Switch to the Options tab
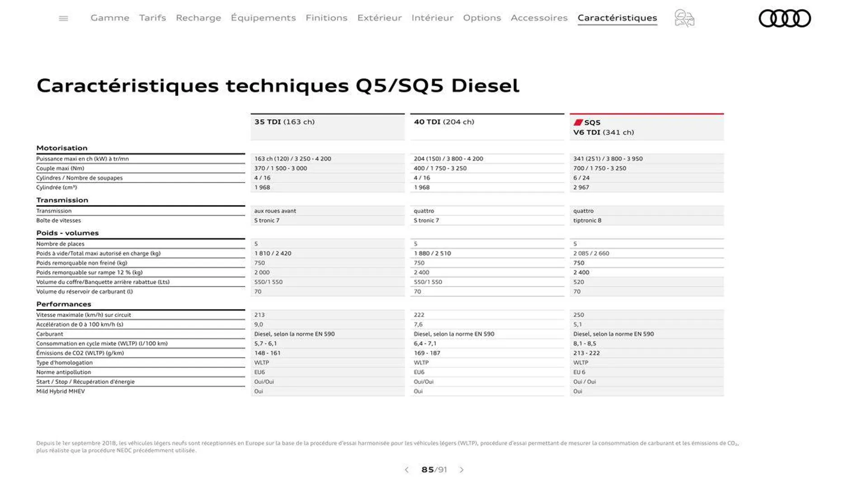868x488 pixels. [x=482, y=18]
